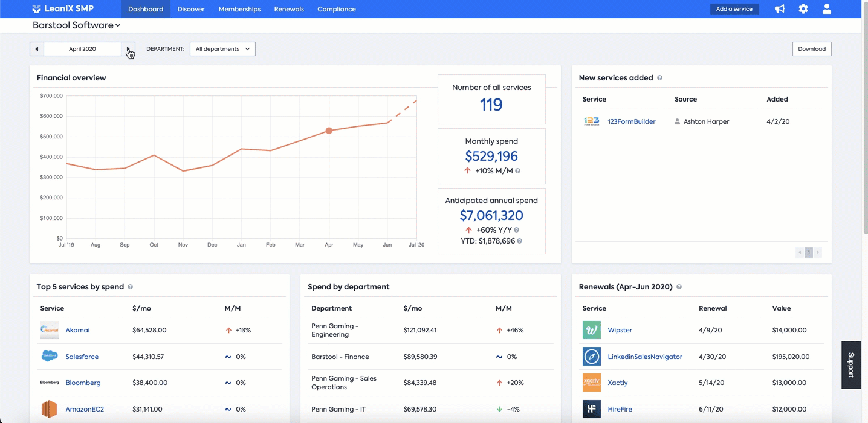
Task: Go to previous month arrow
Action: (x=37, y=49)
